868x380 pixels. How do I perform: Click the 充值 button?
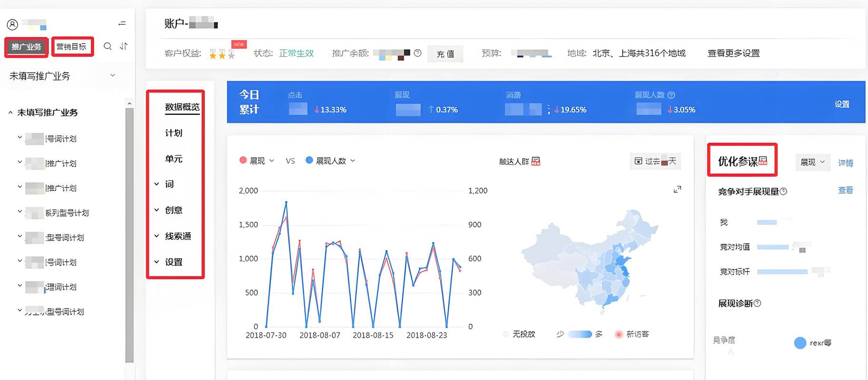pyautogui.click(x=445, y=54)
